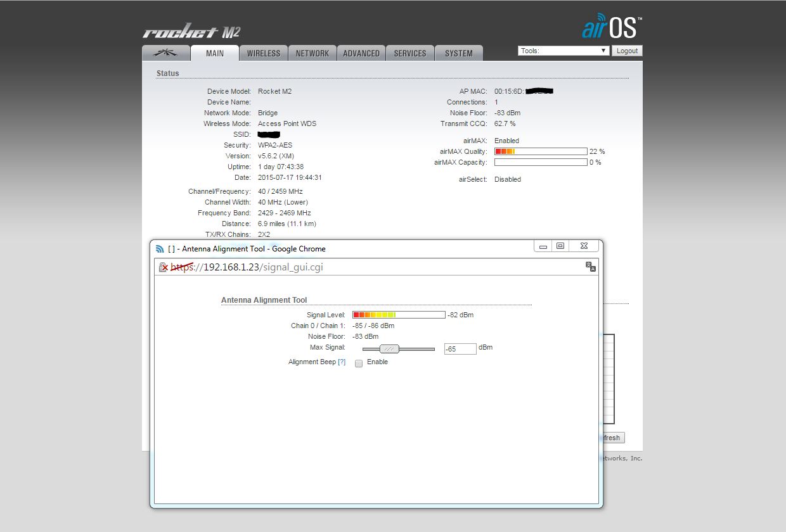The image size is (786, 532).
Task: Select the airSelect Disabled value
Action: [508, 179]
